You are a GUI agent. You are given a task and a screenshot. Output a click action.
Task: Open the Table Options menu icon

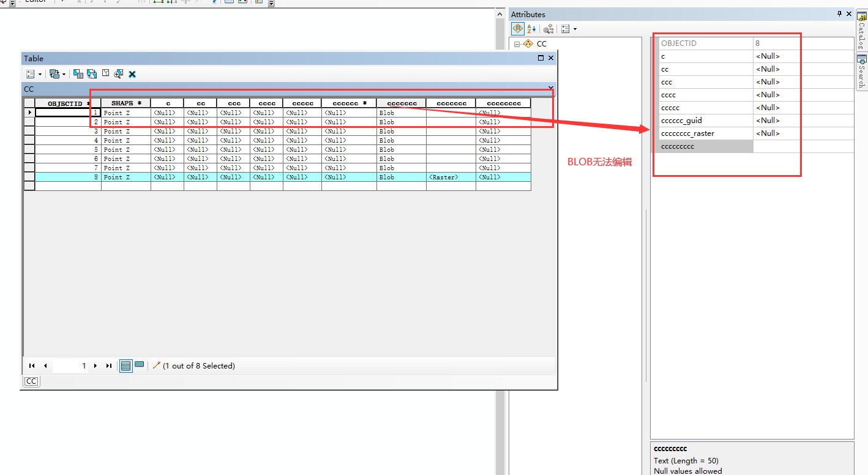tap(29, 73)
